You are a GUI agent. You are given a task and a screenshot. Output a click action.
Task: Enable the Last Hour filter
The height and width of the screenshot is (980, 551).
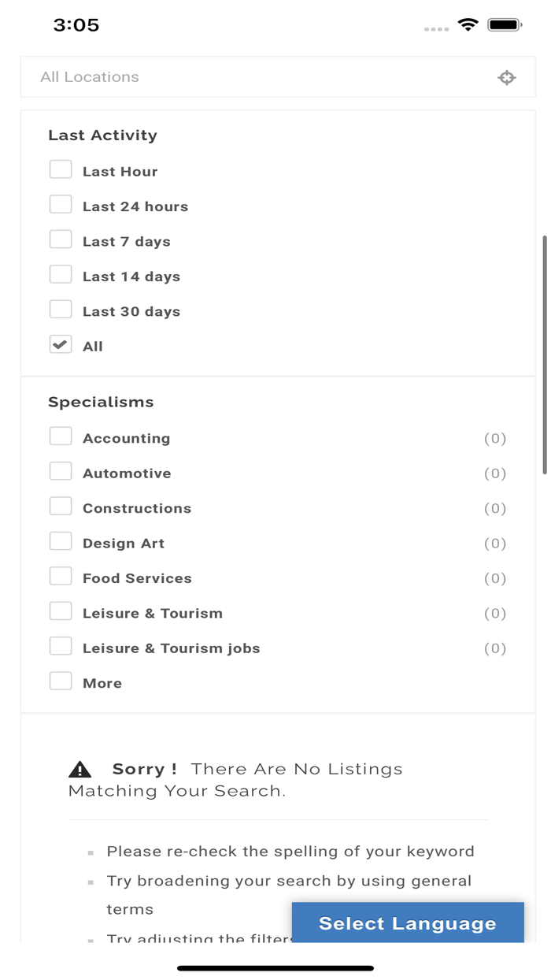[x=61, y=169]
